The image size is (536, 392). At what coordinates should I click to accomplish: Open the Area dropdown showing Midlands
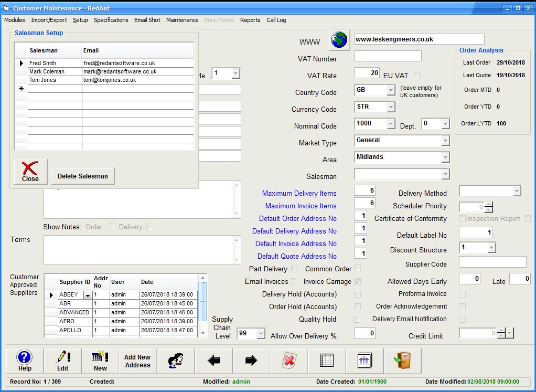[x=445, y=157]
